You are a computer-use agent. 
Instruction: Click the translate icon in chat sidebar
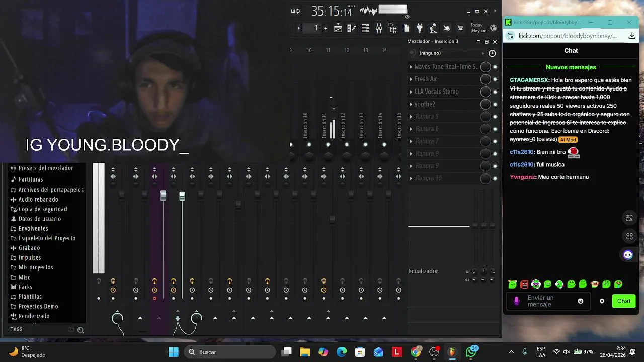629,218
